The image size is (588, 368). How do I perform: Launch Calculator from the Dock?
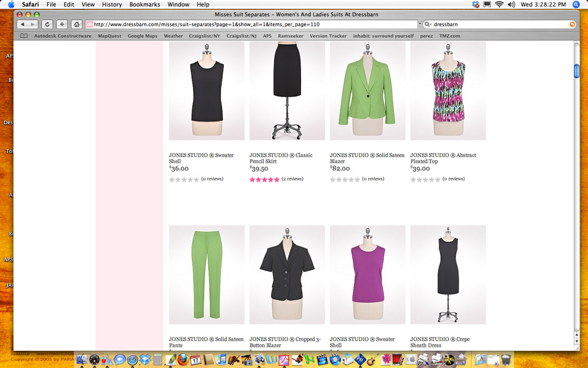pos(158,359)
